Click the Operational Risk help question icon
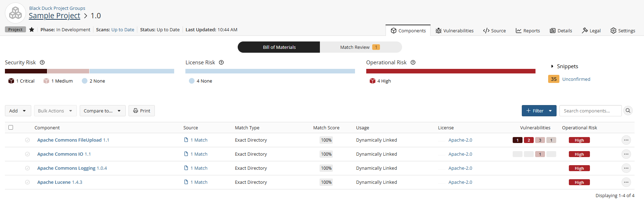The image size is (644, 201). pyautogui.click(x=413, y=63)
